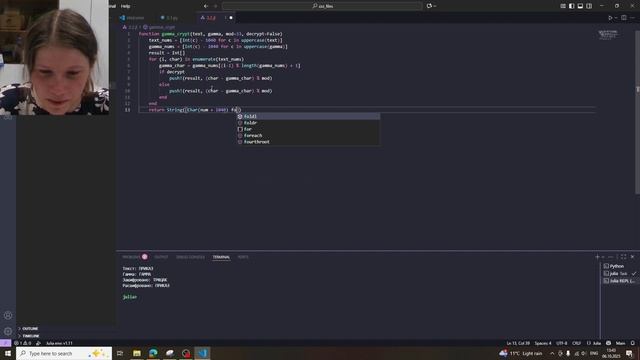This screenshot has height=360, width=640.
Task: Maximize the terminal panel size
Action: tap(623, 257)
